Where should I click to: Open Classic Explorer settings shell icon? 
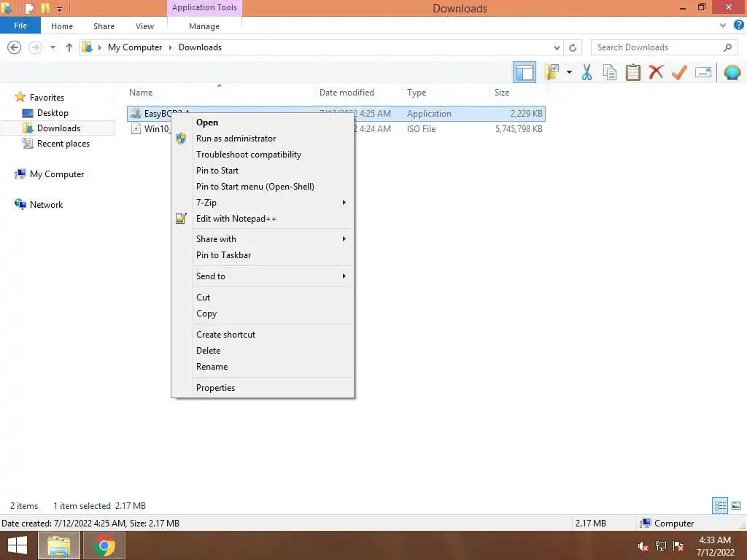click(732, 72)
